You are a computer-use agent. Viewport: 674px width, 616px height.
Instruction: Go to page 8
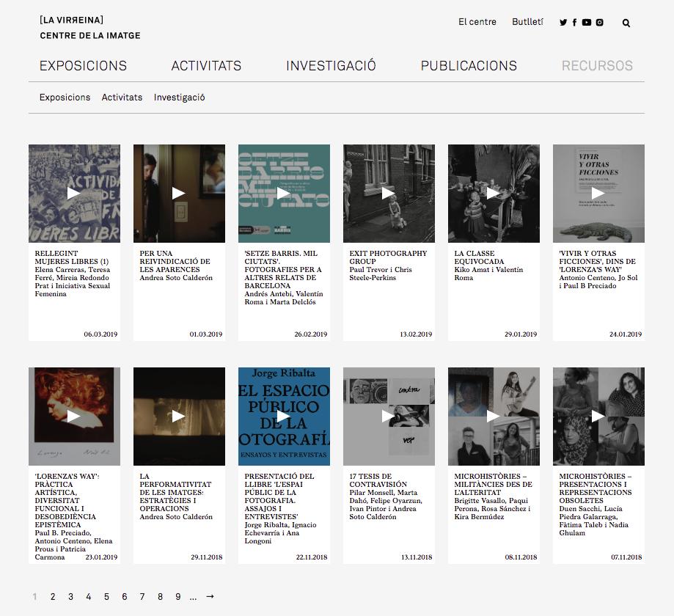pos(160,597)
